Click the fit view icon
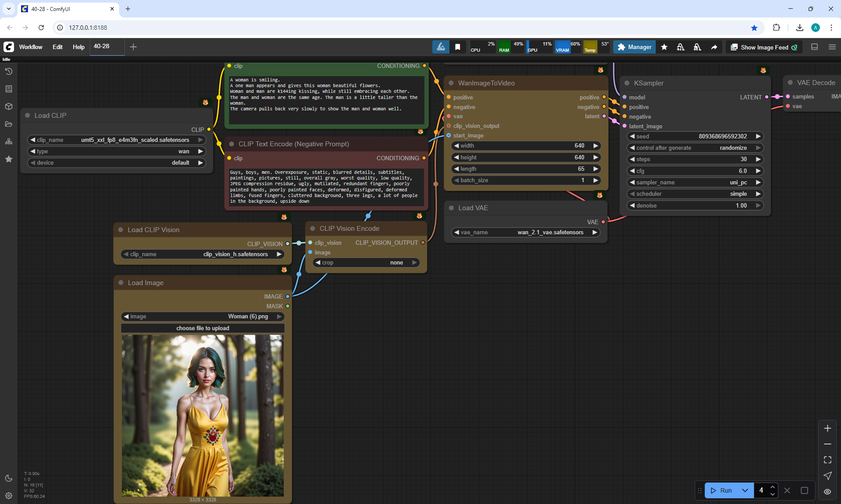Viewport: 841px width, 504px height. [x=827, y=460]
